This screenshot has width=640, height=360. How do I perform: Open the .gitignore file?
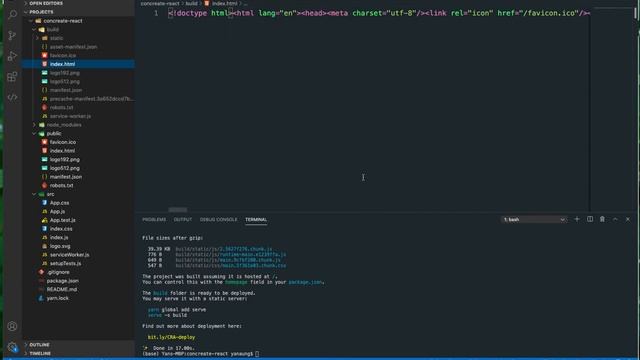(x=58, y=272)
